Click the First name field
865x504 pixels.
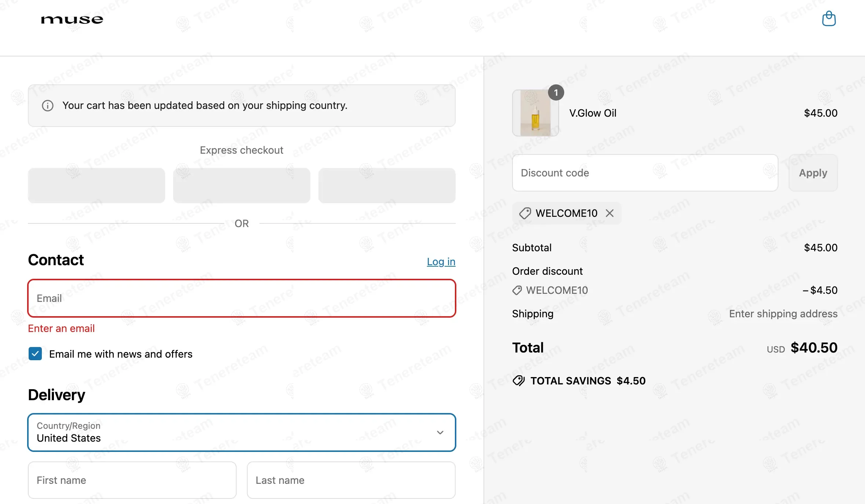tap(132, 480)
